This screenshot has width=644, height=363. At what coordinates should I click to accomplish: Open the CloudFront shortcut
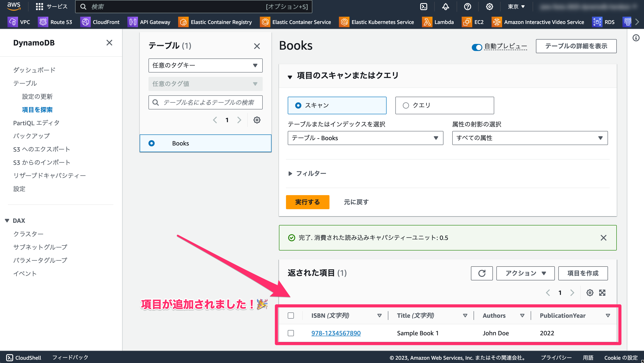click(100, 22)
